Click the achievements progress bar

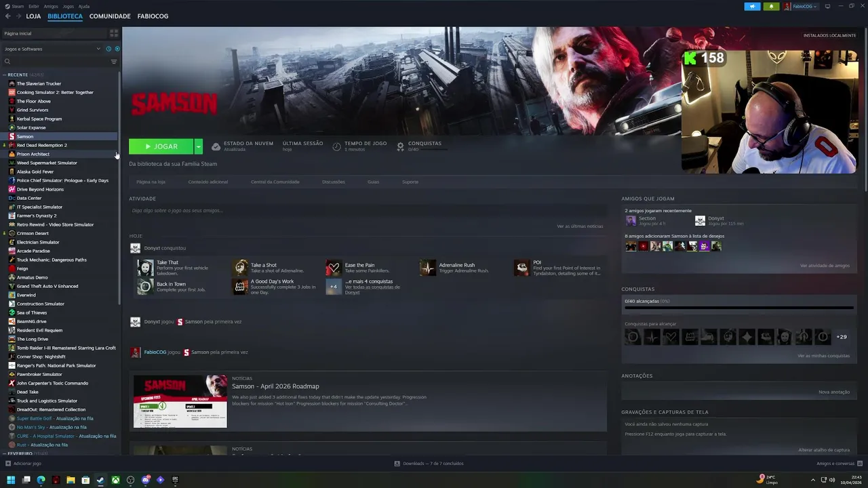(x=738, y=308)
